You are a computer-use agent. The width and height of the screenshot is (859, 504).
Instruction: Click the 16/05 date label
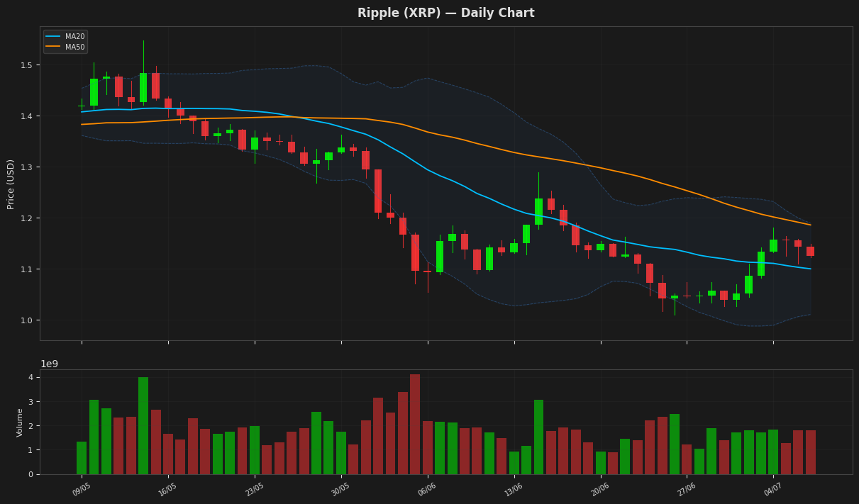click(x=167, y=489)
